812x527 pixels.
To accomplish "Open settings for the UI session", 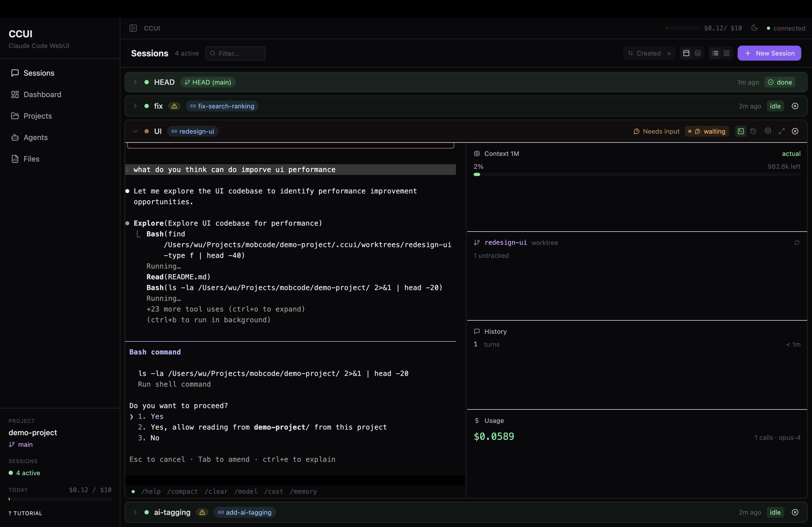I will (768, 131).
